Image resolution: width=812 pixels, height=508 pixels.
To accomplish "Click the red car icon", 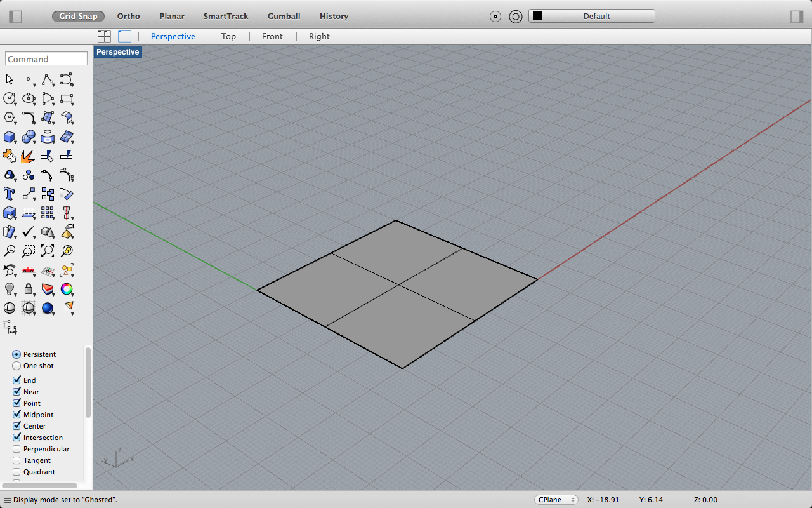I will pos(29,270).
